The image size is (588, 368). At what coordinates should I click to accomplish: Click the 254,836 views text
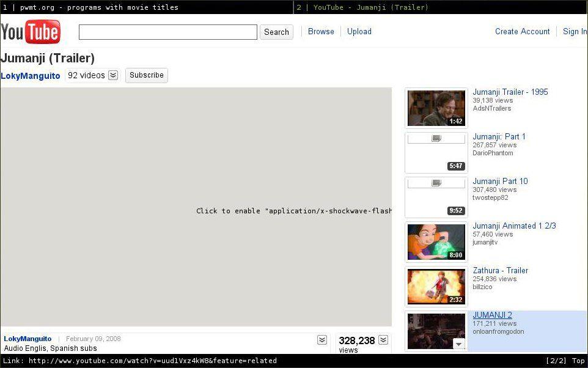(x=494, y=279)
